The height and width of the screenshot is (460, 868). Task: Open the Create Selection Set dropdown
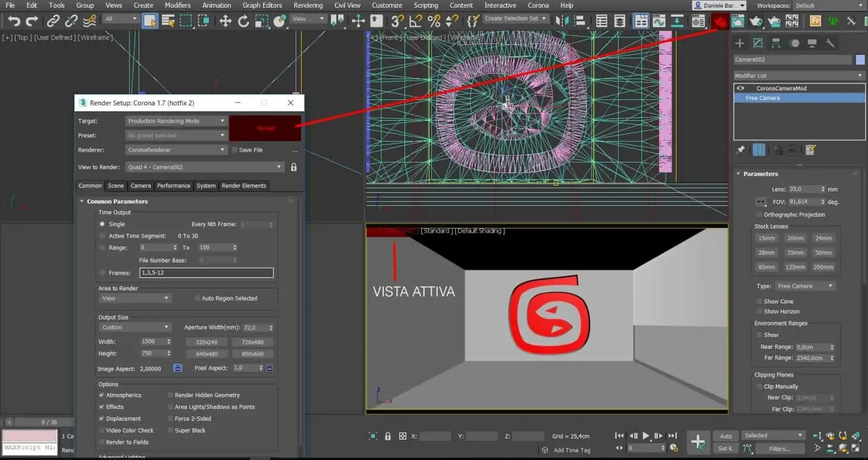515,18
